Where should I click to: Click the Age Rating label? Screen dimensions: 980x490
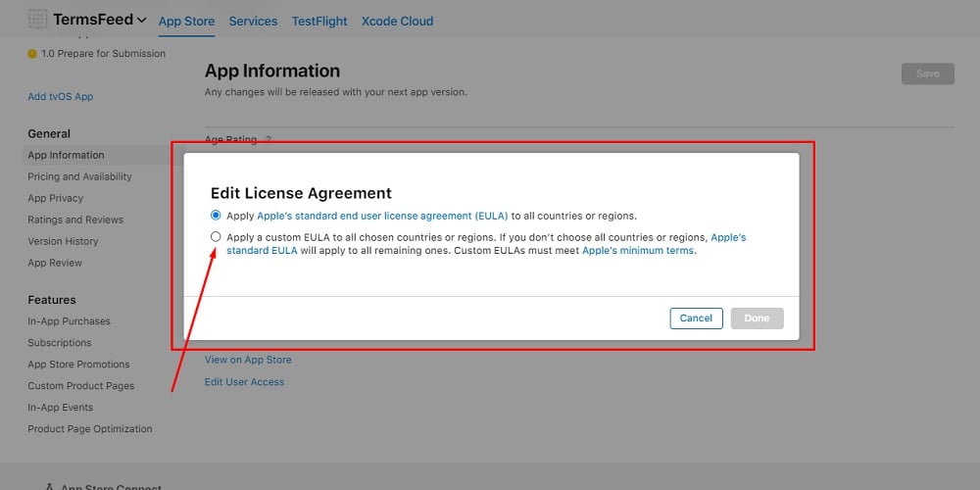(230, 140)
